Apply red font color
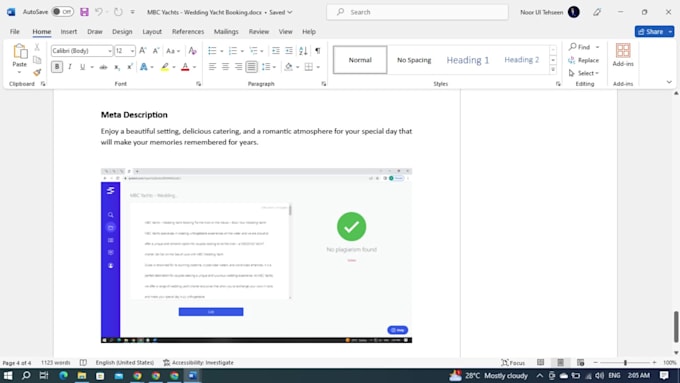This screenshot has height=383, width=680. tap(185, 67)
